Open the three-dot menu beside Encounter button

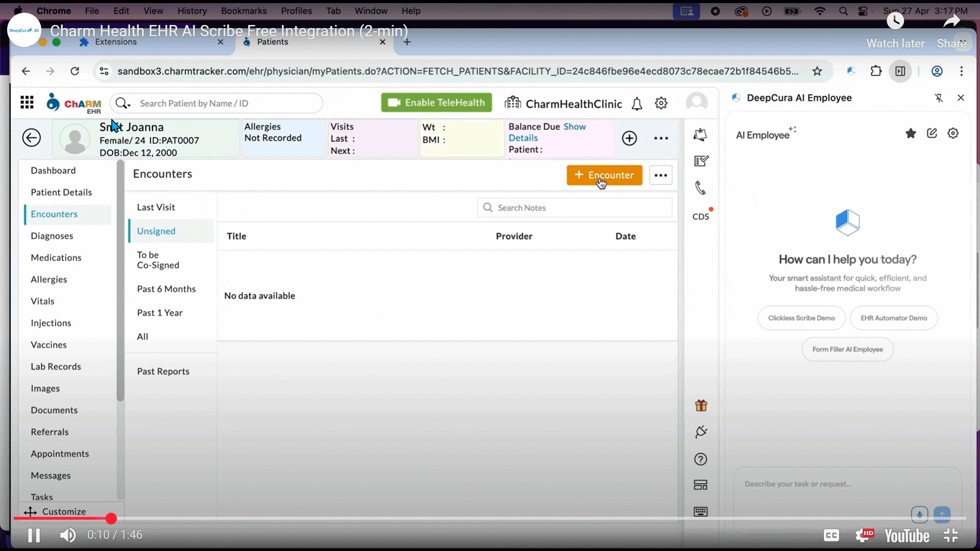pyautogui.click(x=661, y=175)
